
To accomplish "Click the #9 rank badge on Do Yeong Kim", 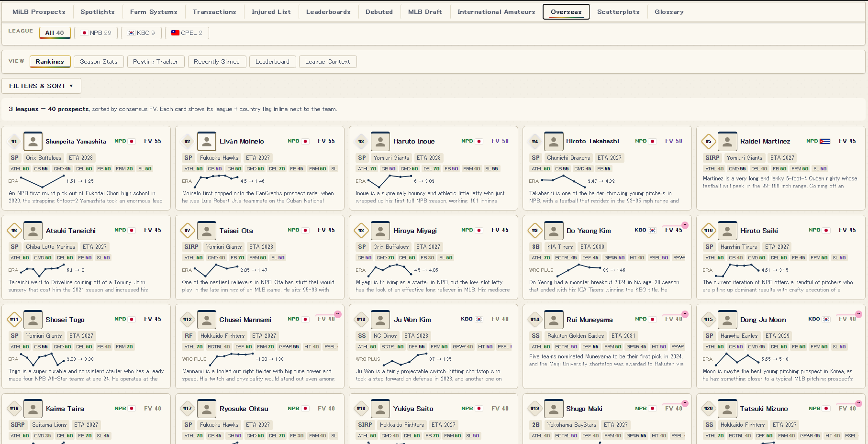I will click(x=535, y=230).
